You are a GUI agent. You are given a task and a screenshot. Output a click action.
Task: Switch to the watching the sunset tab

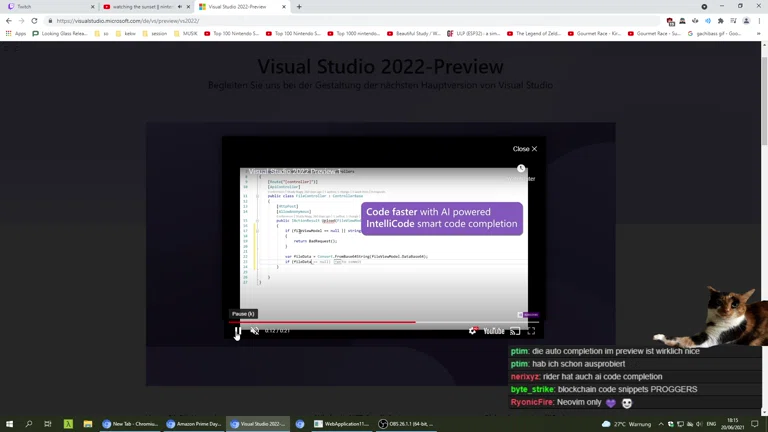click(x=142, y=7)
